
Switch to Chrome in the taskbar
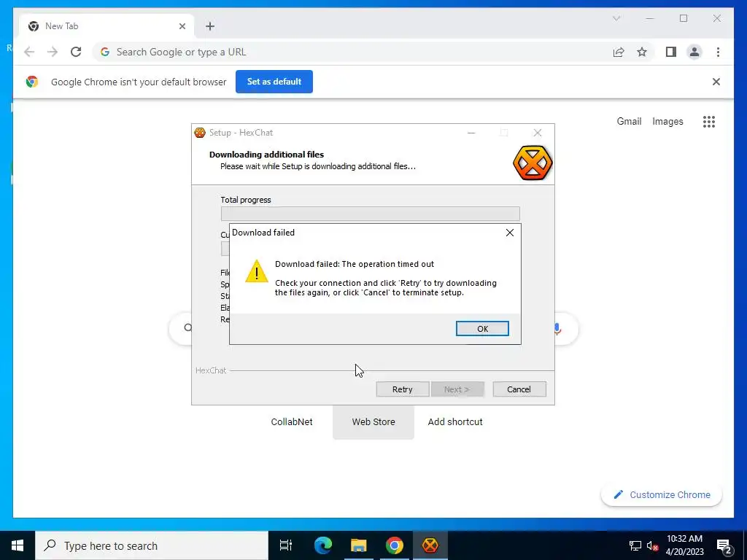coord(395,545)
